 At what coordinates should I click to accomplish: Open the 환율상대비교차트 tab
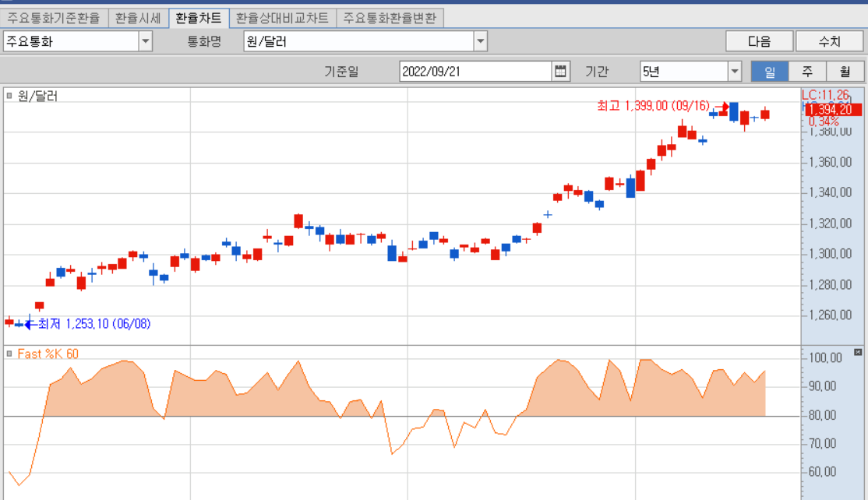282,18
